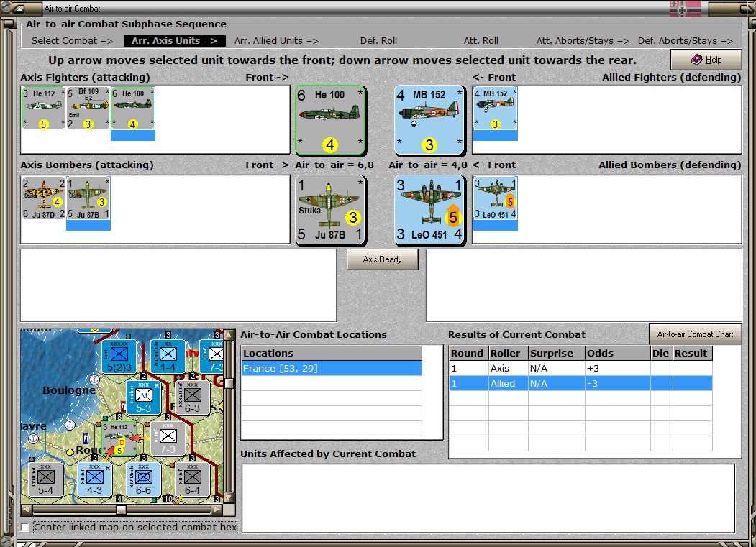This screenshot has width=756, height=547.
Task: Click the large He 100 front fighter counter
Action: (330, 121)
